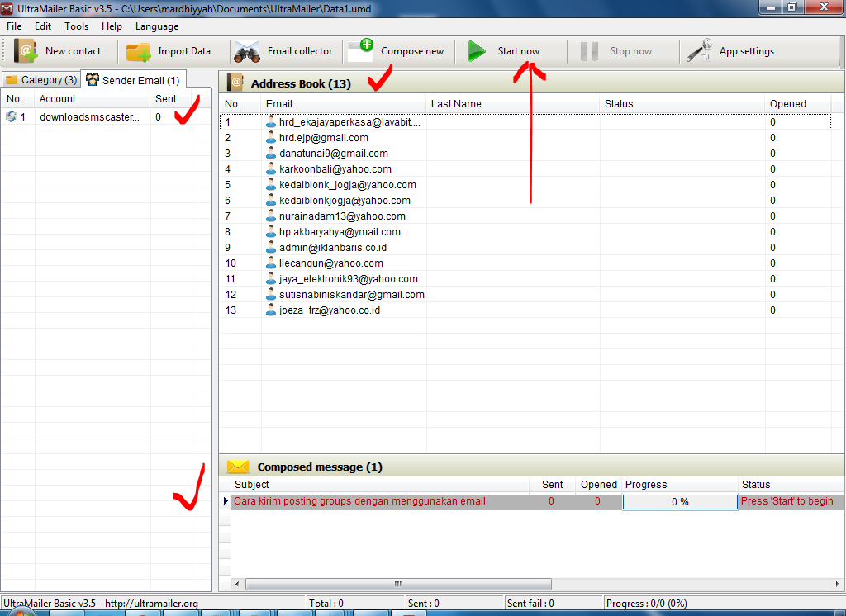Open the Tools menu
This screenshot has width=846, height=616.
(76, 26)
